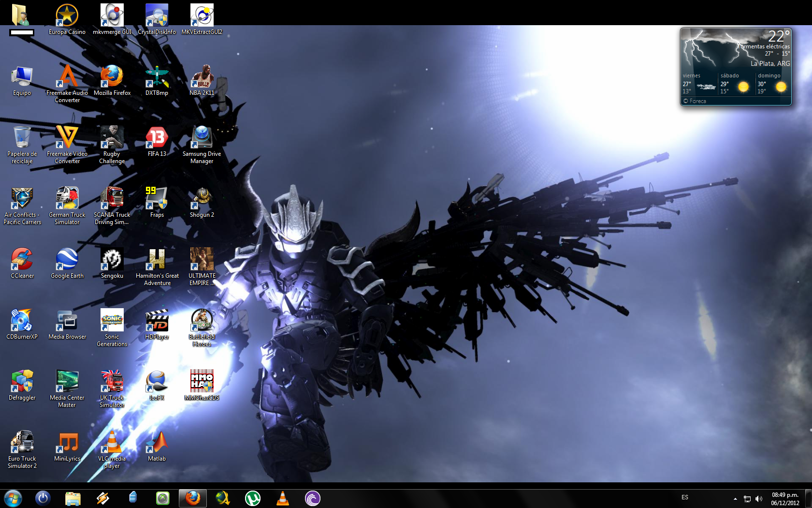The height and width of the screenshot is (508, 812).
Task: Select the CrystalDiskInfo desktop icon
Action: (157, 19)
